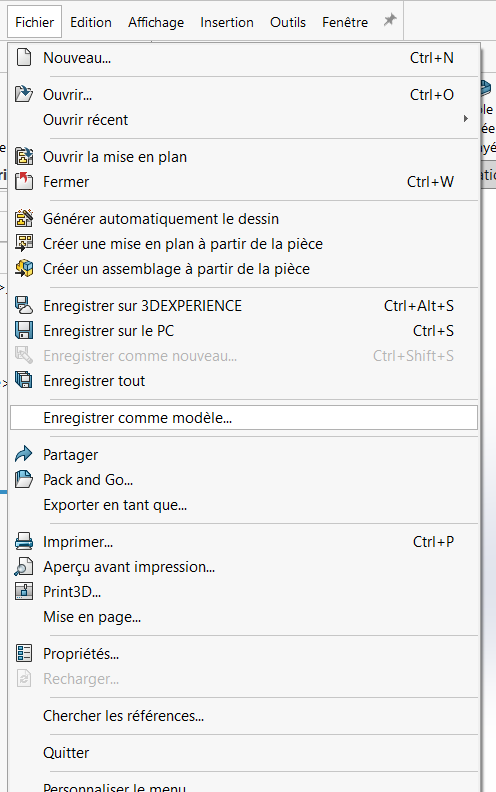Click the Générer automatiquement le dessin icon
This screenshot has width=496, height=792.
tap(24, 218)
